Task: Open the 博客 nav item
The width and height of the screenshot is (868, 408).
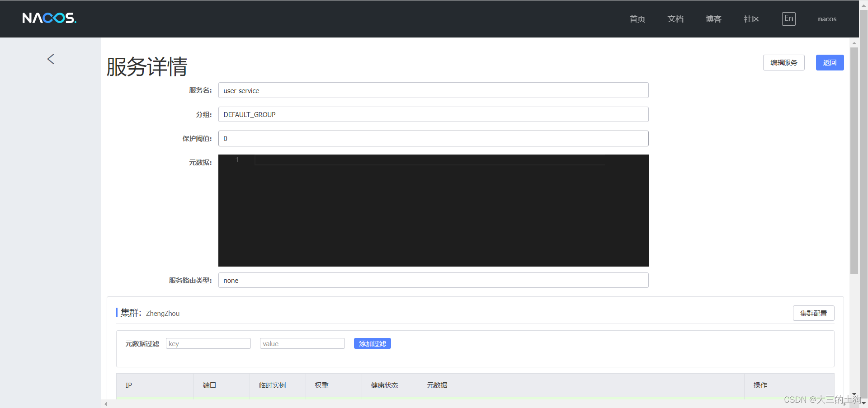Action: (713, 19)
